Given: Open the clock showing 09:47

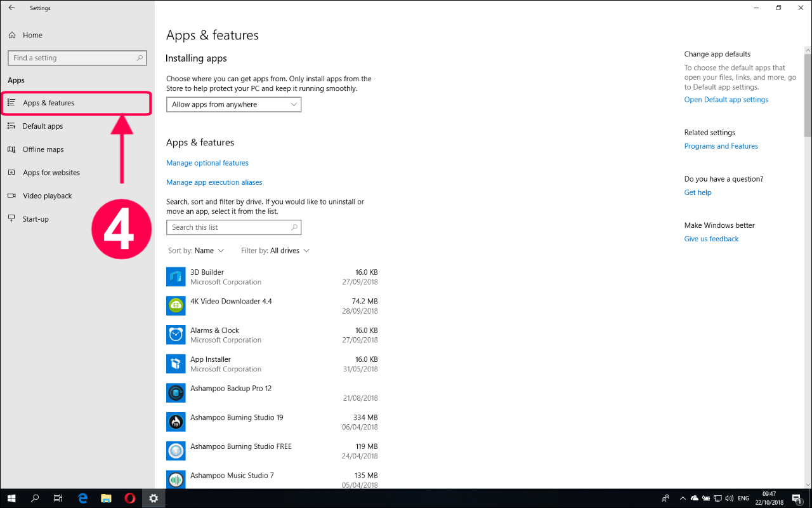Looking at the screenshot, I should click(769, 498).
